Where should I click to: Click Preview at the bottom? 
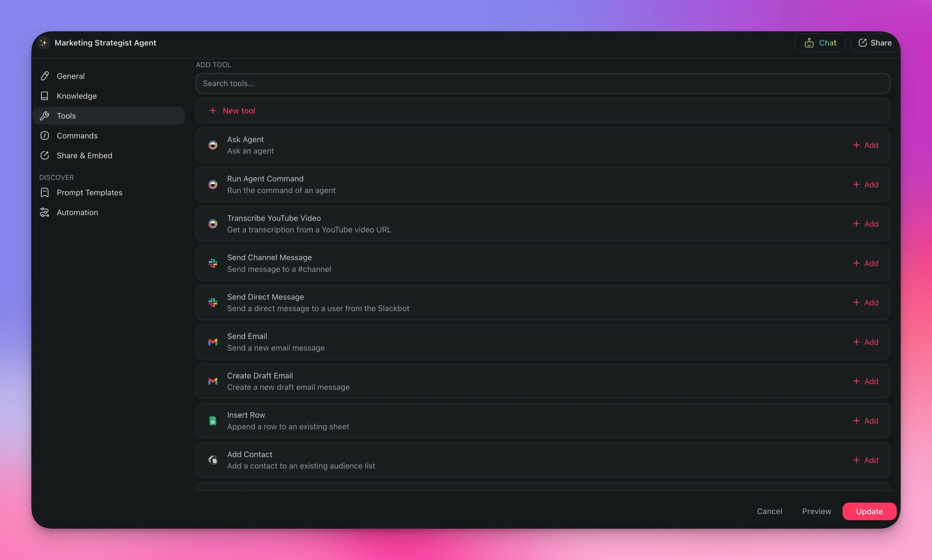(817, 511)
